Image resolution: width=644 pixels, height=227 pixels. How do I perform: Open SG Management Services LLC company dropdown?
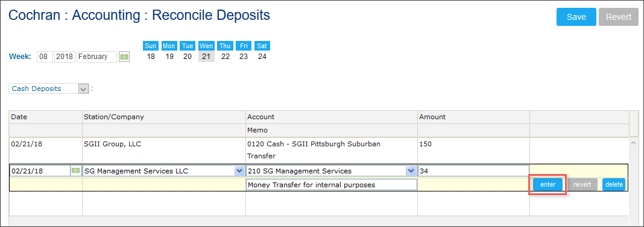[238, 171]
